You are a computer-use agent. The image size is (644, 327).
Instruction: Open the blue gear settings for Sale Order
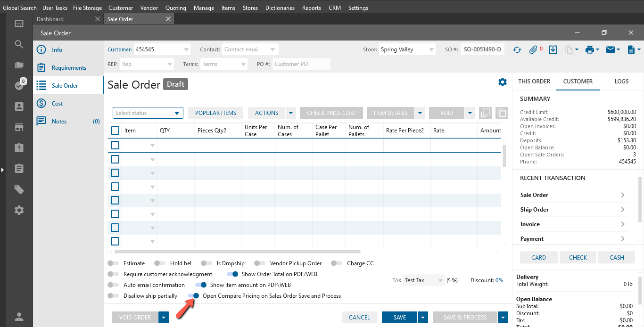pyautogui.click(x=503, y=82)
